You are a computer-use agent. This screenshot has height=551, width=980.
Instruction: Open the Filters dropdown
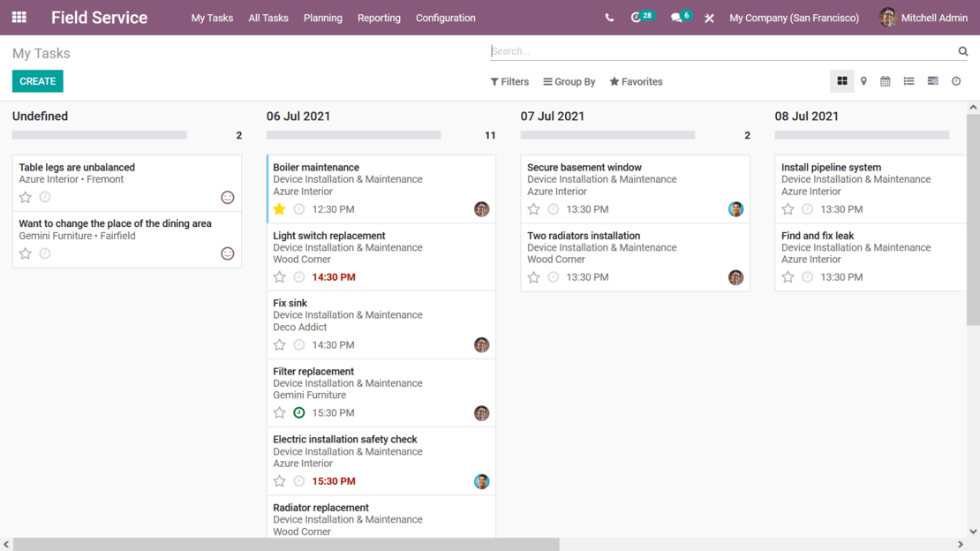[509, 81]
